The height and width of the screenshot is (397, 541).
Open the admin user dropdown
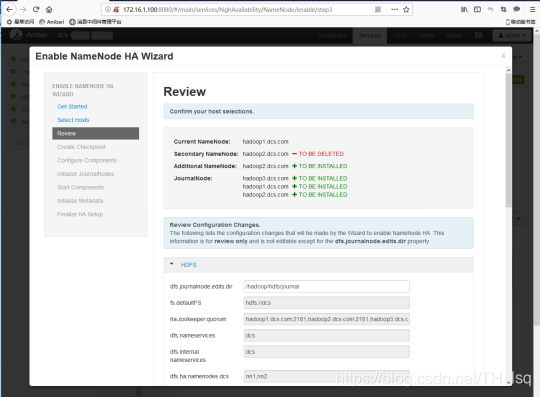[512, 36]
